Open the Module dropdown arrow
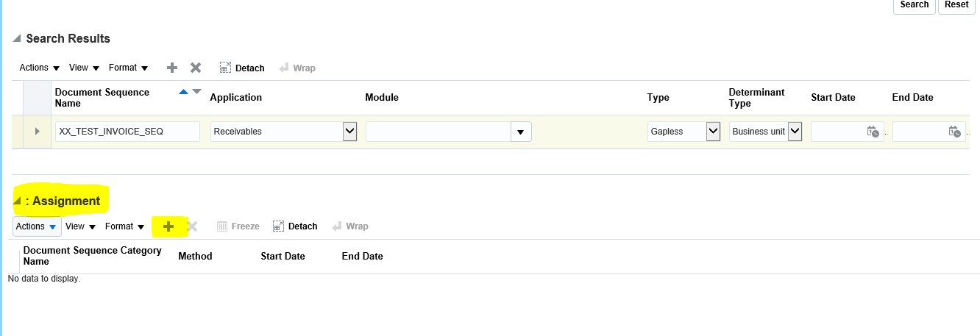This screenshot has height=336, width=980. click(x=521, y=132)
